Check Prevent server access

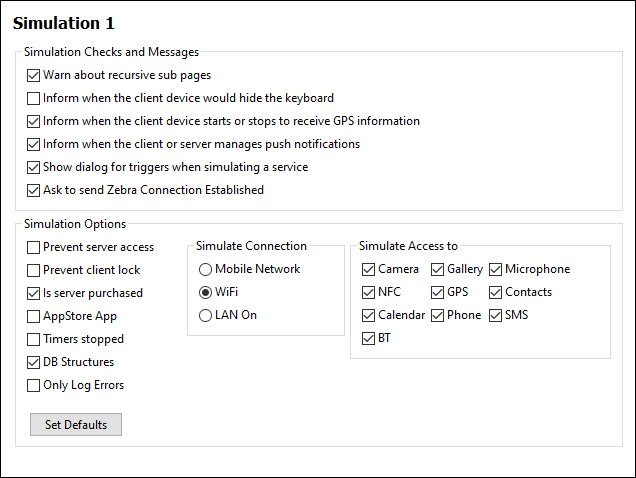click(34, 247)
